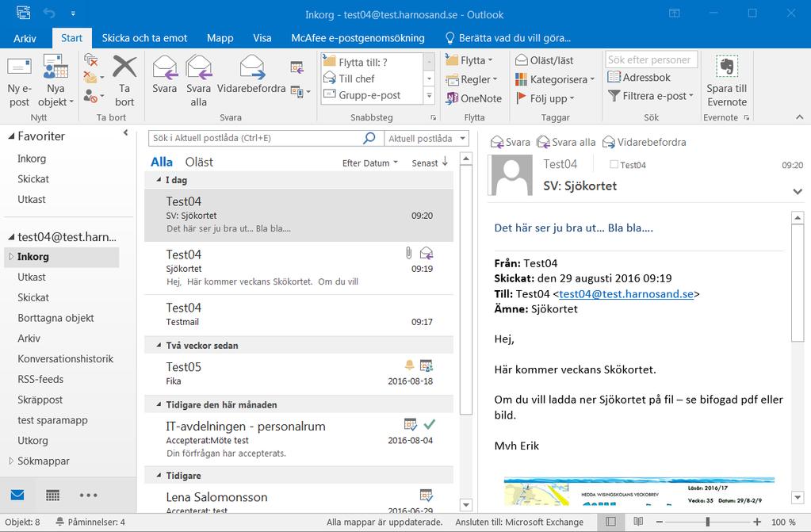The image size is (811, 532).
Task: Open the Arkiv tab
Action: coord(25,38)
